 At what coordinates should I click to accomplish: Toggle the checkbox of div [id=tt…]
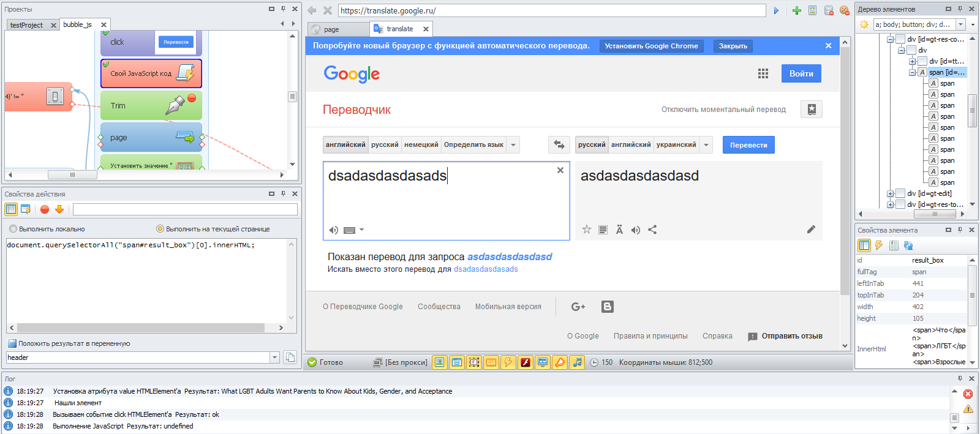coord(922,61)
